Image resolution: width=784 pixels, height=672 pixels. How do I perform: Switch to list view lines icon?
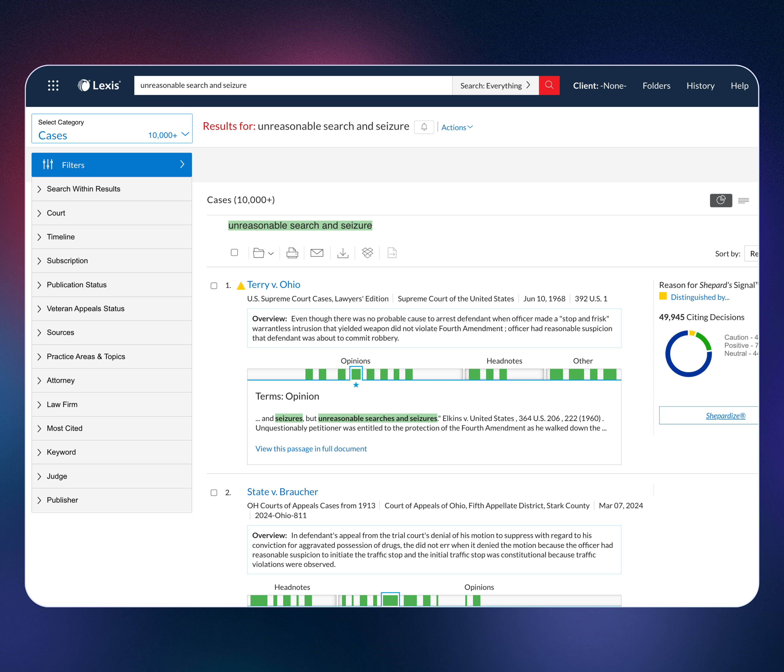point(743,200)
